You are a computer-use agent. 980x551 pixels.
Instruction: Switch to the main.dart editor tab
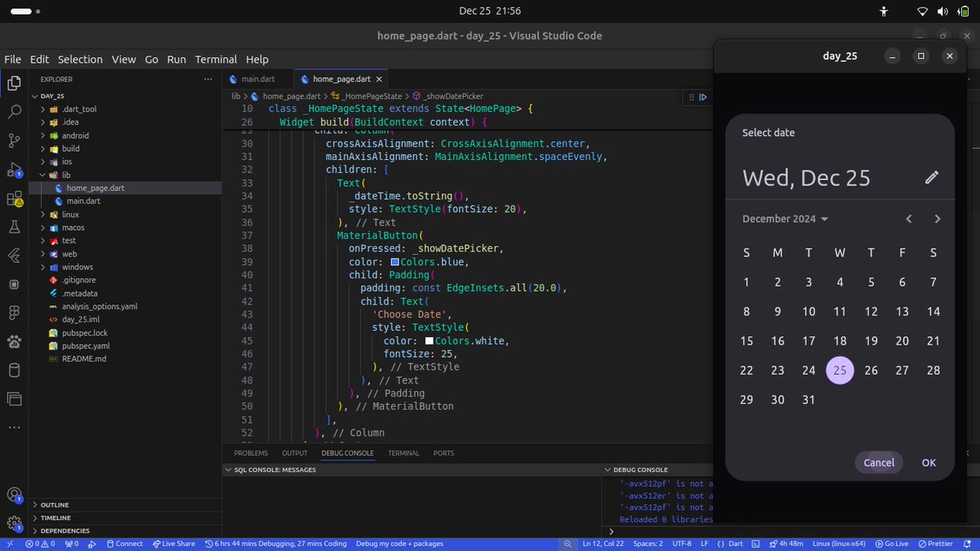(x=257, y=79)
